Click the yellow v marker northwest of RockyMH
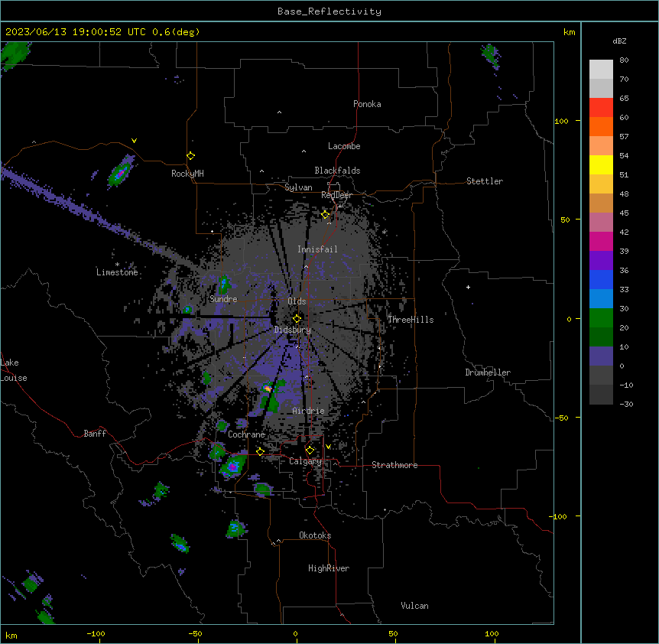Viewport: 659px width, 644px height. 134,141
